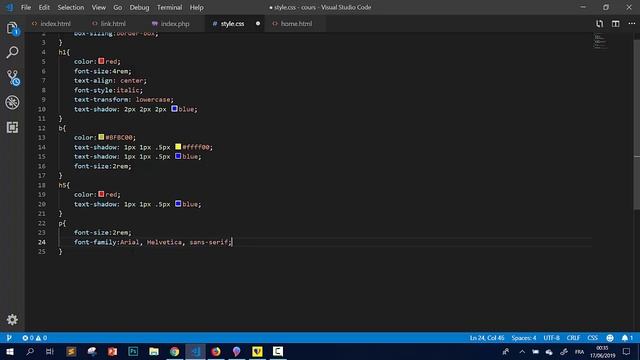Open the Extensions view in activity bar
Viewport: 640px width, 360px height.
(x=12, y=127)
